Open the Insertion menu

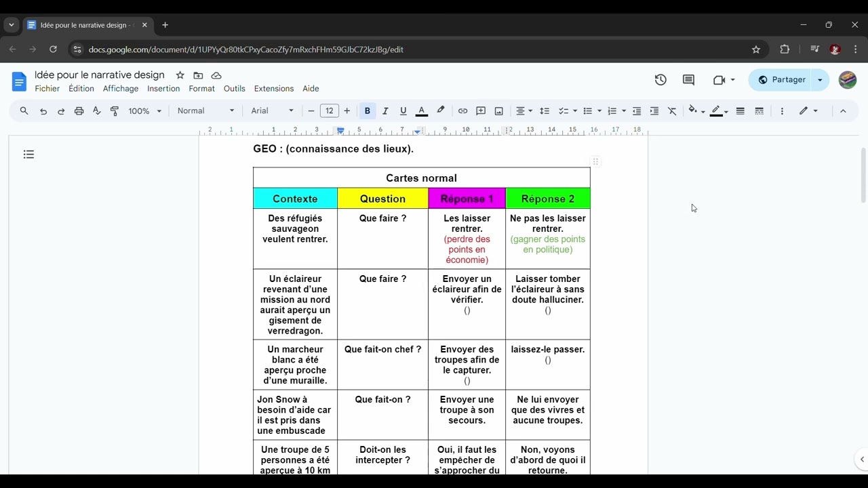click(163, 89)
